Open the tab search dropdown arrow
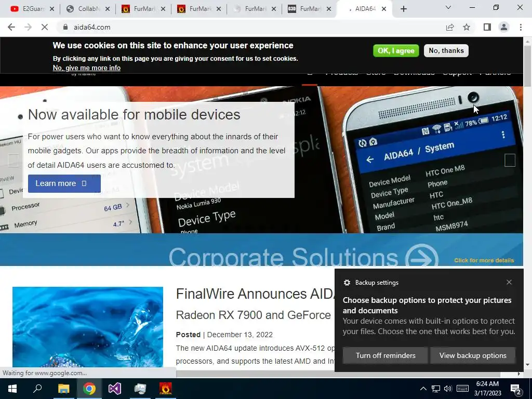This screenshot has width=532, height=399. coord(448,7)
